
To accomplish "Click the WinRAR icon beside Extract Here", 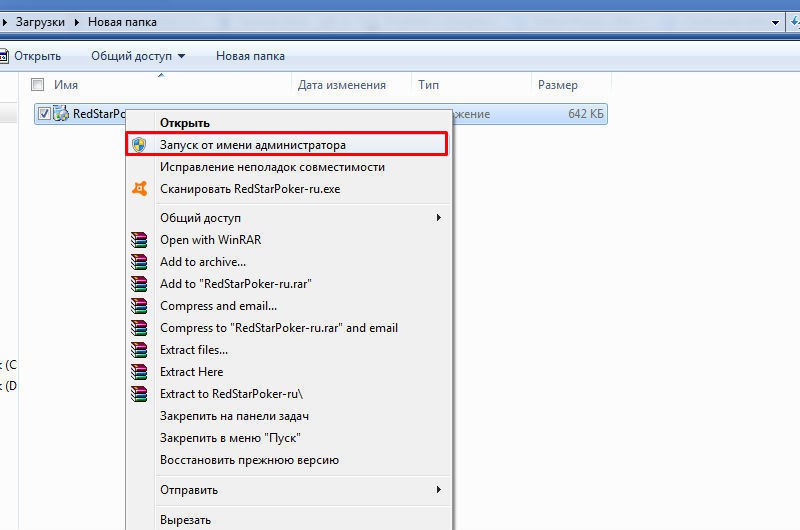I will tap(140, 372).
